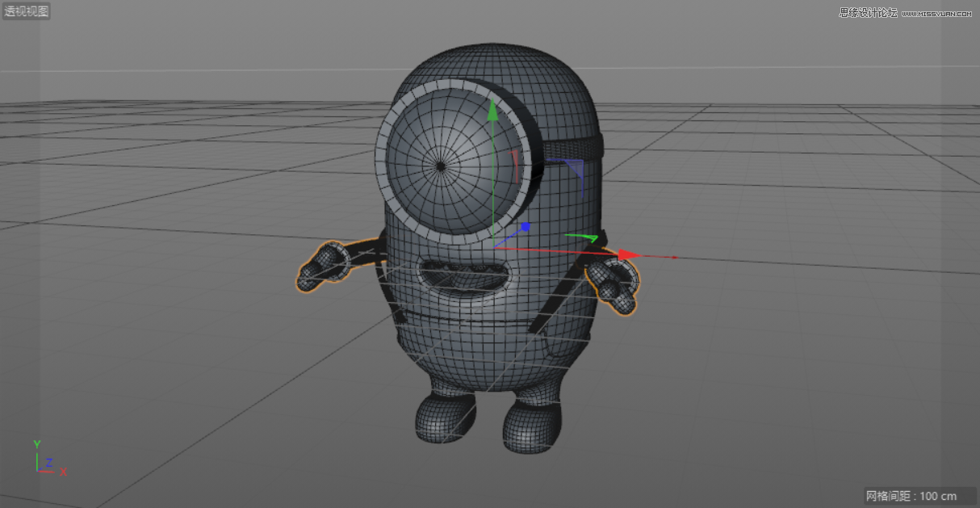Screen dimensions: 980x508
Task: Click the Y label of the world axis indicator
Action: [36, 443]
